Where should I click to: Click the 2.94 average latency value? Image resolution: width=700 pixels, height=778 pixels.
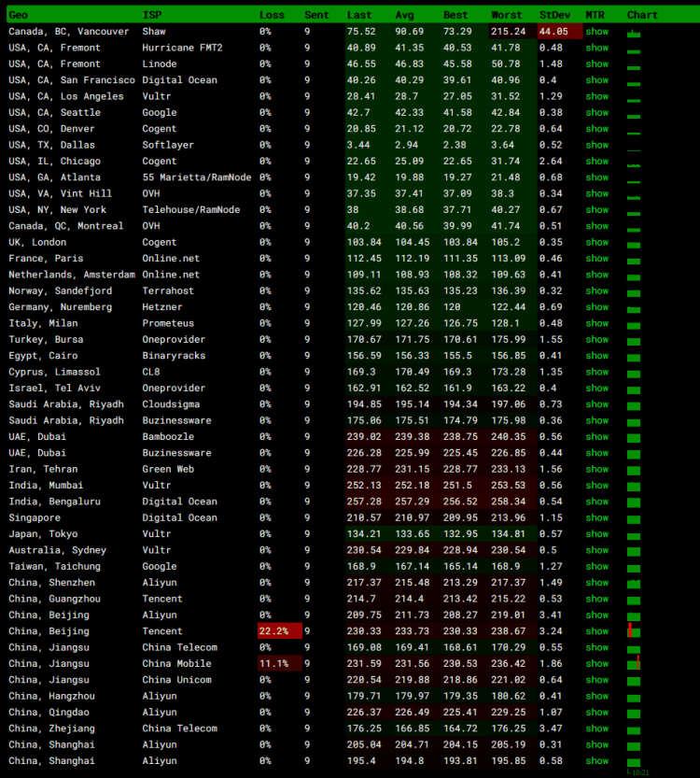[407, 146]
